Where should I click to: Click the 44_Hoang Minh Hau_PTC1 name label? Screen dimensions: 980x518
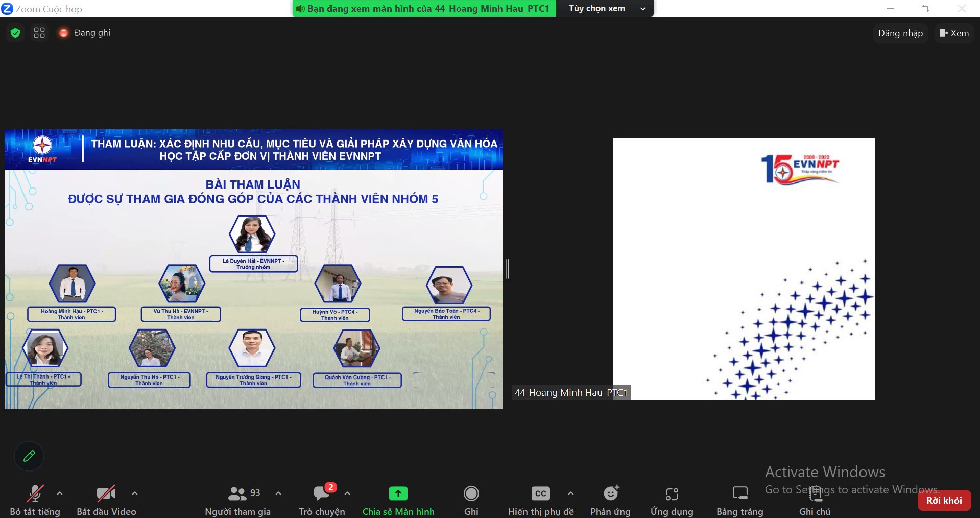tap(571, 392)
